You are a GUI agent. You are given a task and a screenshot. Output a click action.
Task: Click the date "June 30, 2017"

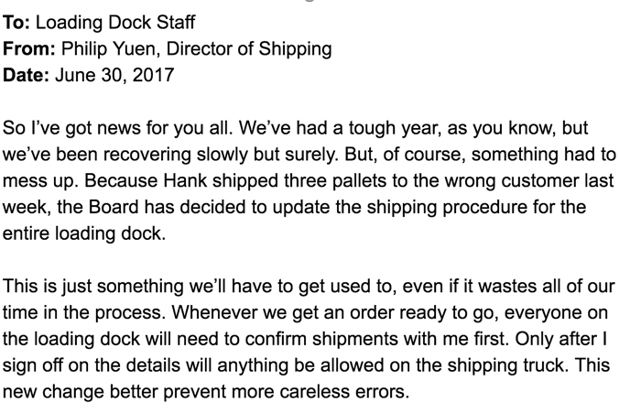coord(114,75)
